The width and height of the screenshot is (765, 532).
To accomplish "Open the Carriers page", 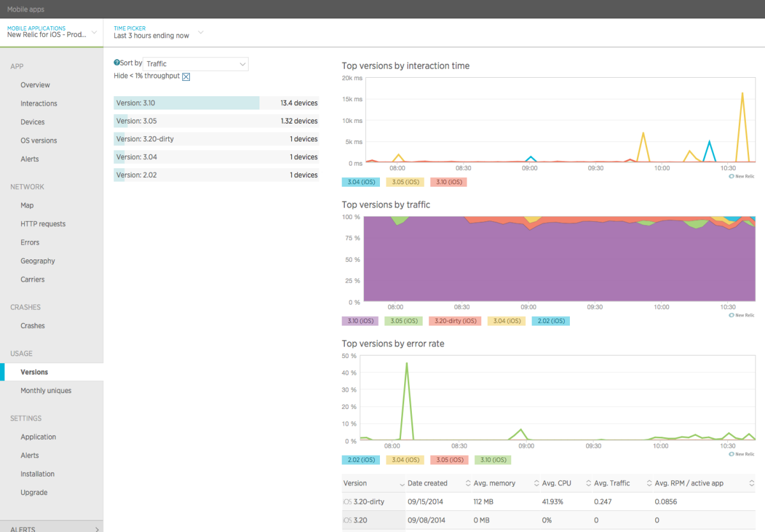I will click(33, 279).
